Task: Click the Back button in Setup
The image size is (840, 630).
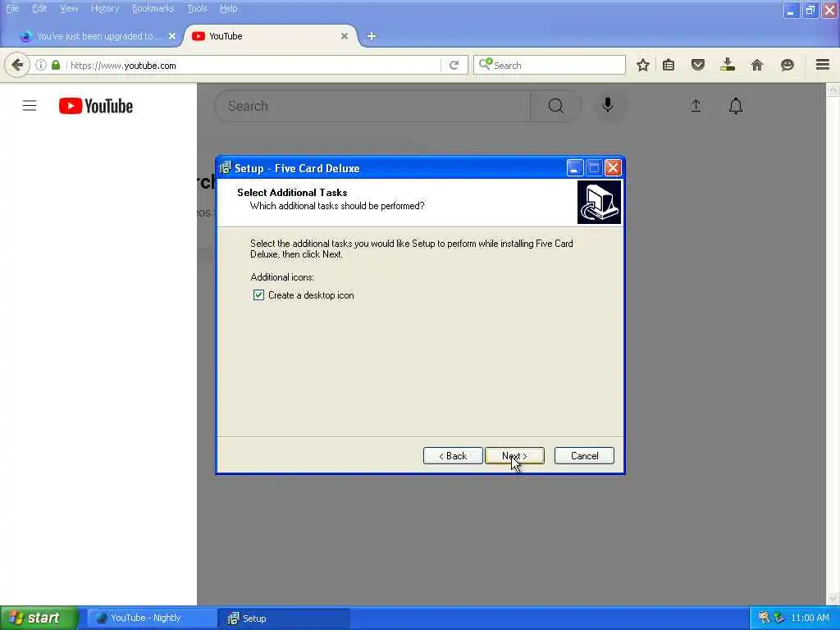Action: click(x=453, y=456)
